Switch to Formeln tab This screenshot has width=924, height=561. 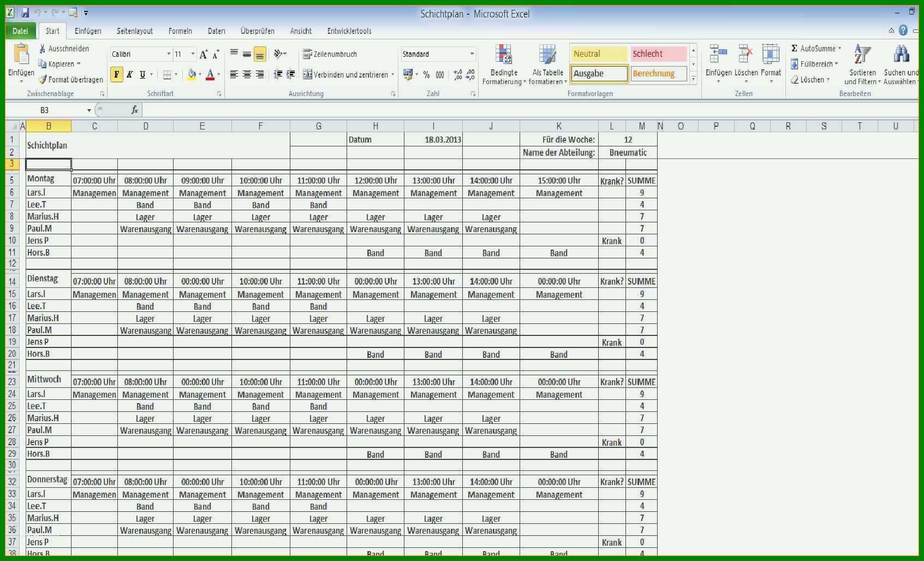click(x=180, y=31)
